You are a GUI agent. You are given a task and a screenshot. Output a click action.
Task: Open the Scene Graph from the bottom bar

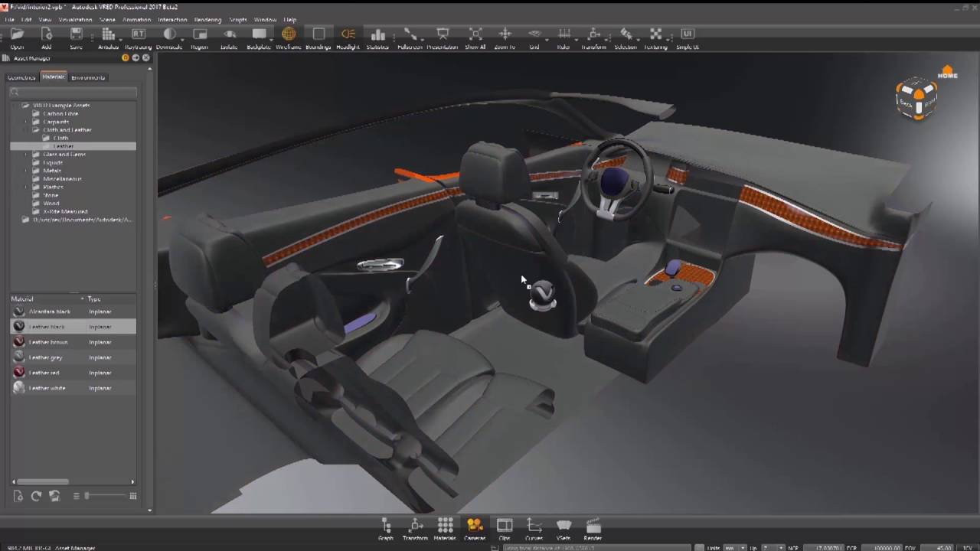(386, 526)
